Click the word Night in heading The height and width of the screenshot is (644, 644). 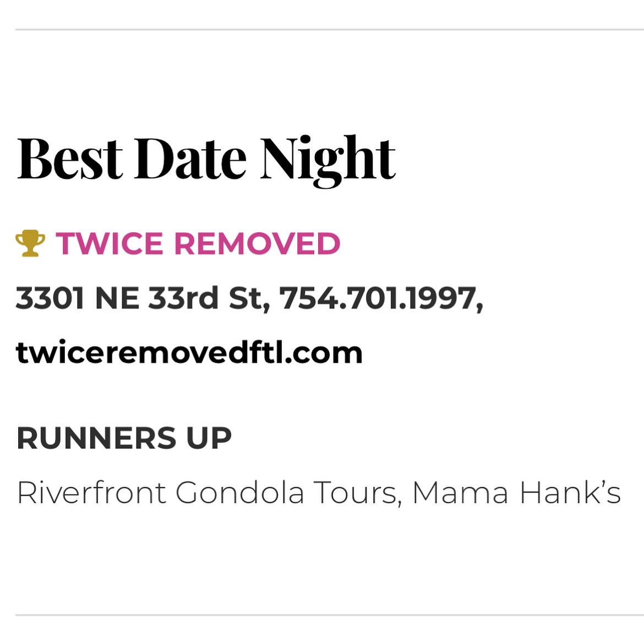tap(328, 161)
